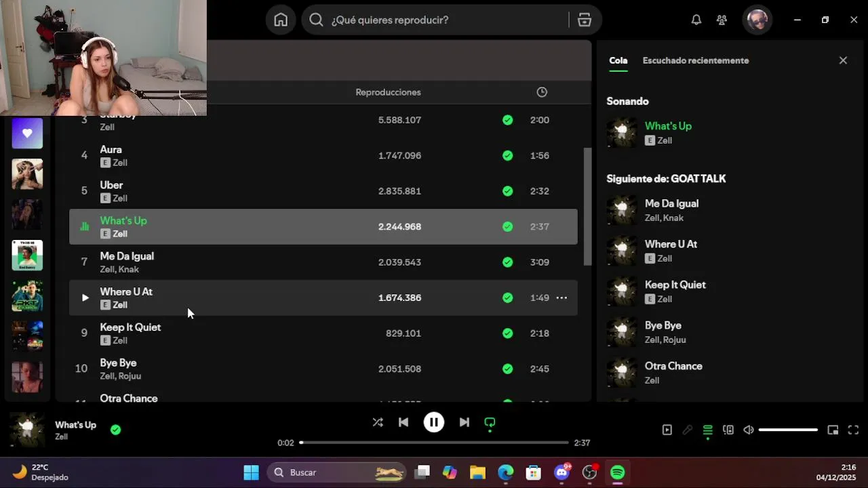This screenshot has height=488, width=868.
Task: Open Keep It Quiet in track list
Action: [x=130, y=327]
